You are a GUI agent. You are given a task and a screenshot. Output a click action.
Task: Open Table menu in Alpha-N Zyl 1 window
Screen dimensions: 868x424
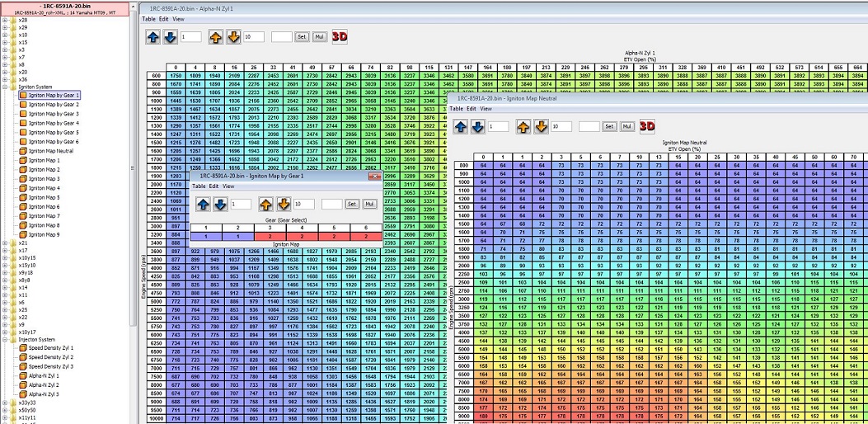click(x=148, y=18)
